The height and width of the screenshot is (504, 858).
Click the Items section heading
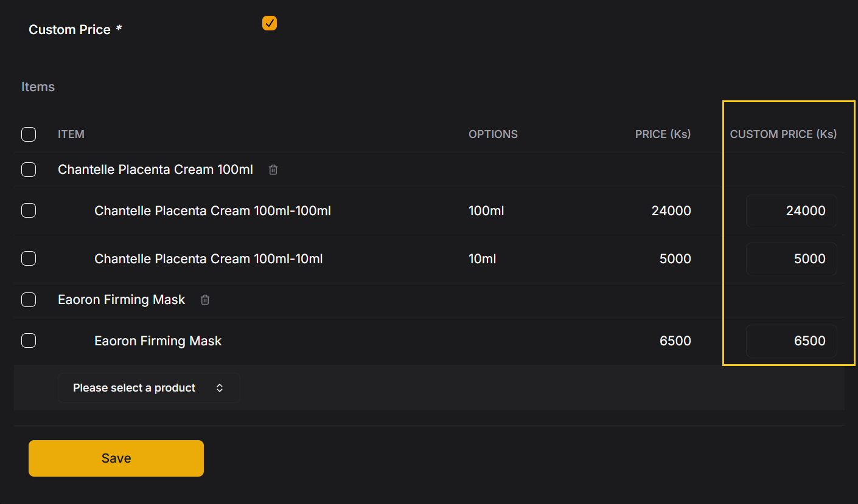coord(38,87)
